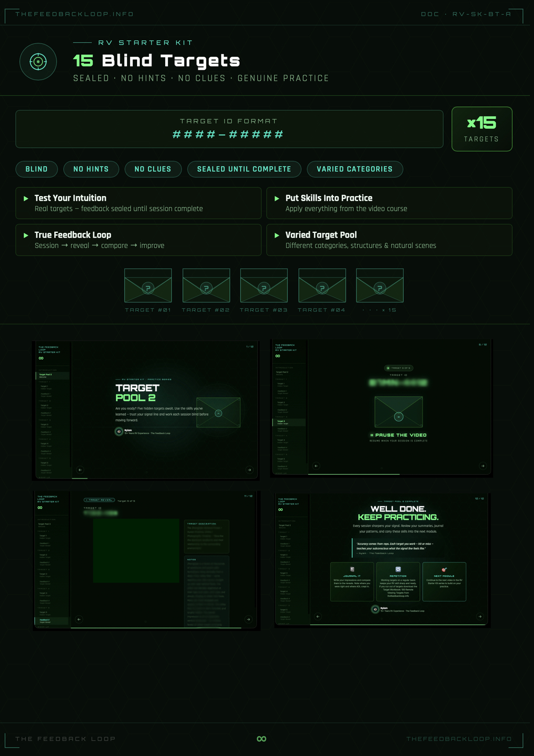Click THE FEEDBACK LOOP text in footer
The image size is (534, 756).
pos(65,738)
